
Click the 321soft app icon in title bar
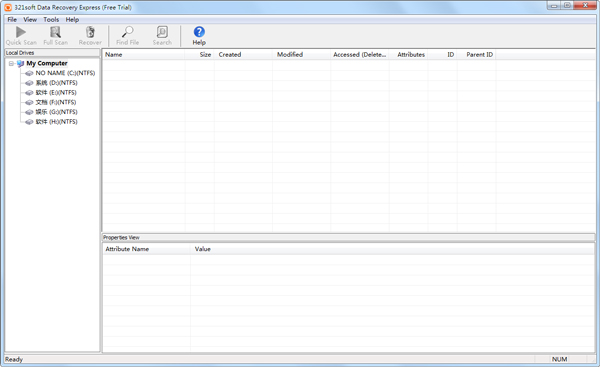click(x=8, y=7)
